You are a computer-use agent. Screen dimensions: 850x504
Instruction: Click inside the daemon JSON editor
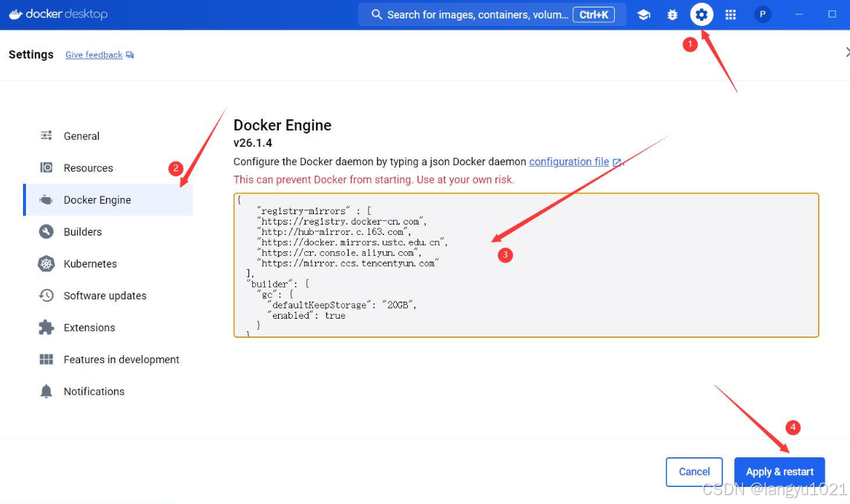coord(526,265)
